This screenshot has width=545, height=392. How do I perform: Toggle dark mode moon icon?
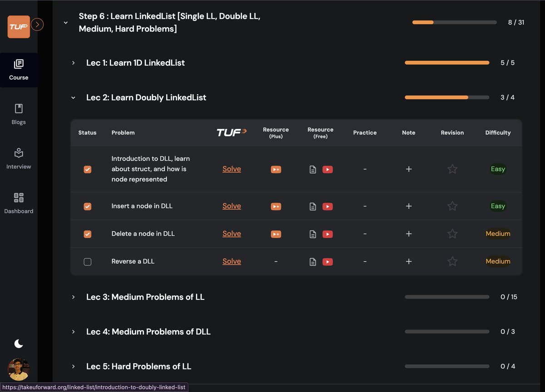[19, 344]
